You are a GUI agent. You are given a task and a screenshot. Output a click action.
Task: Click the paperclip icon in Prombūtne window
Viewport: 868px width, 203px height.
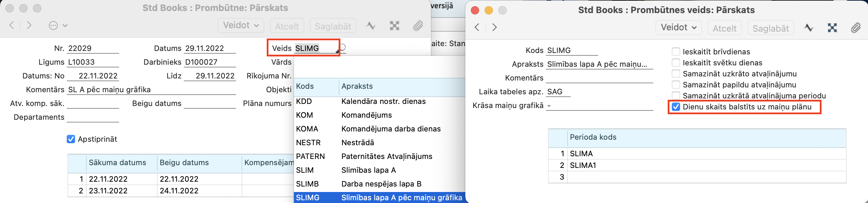coord(418,25)
